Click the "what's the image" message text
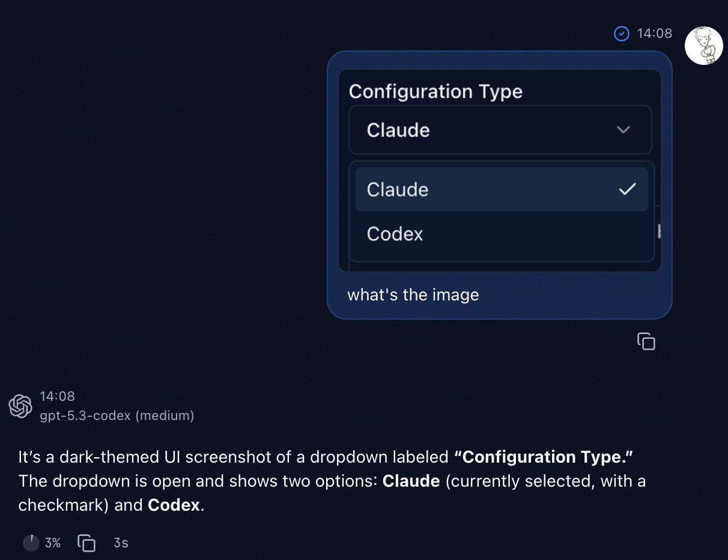Viewport: 728px width, 560px height. pyautogui.click(x=413, y=295)
